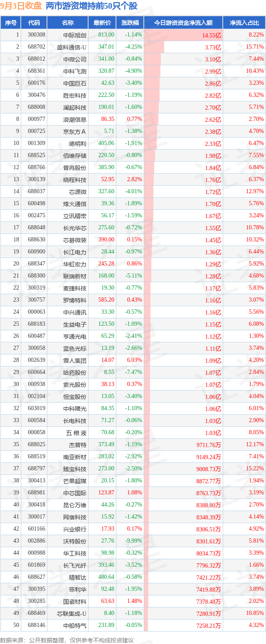Click 沃特股份 -9.99% change value
The height and width of the screenshot is (644, 266).
coord(134,541)
